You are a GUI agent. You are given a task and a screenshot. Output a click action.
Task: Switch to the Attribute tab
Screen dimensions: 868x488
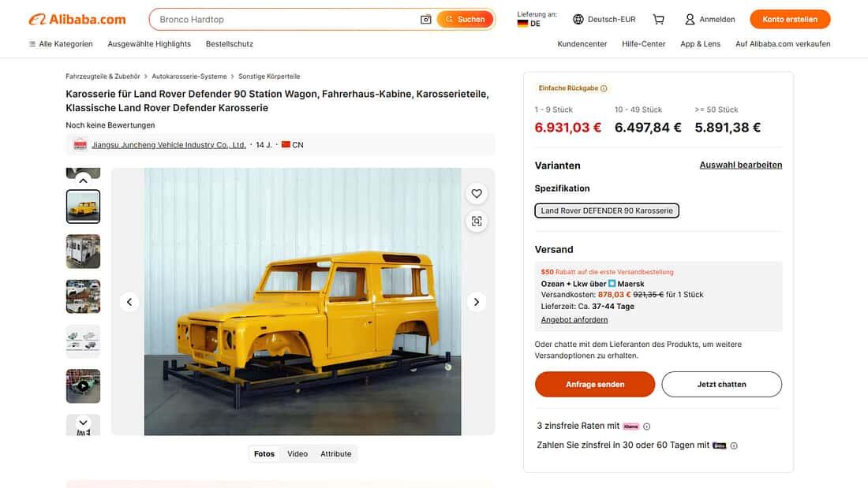336,454
